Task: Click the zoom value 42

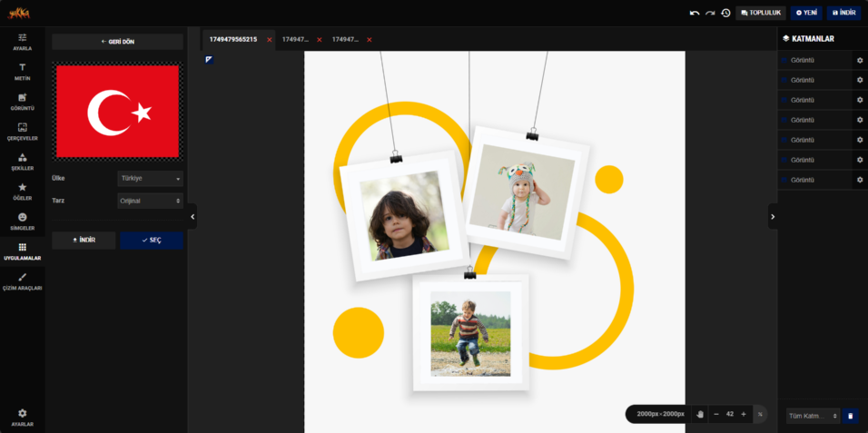Action: 730,414
